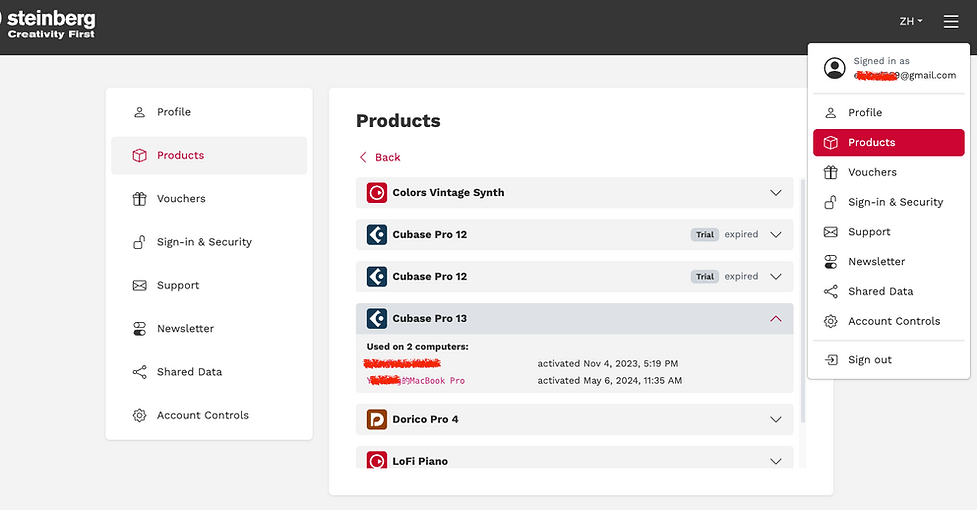Click Trial badge on second Cubase Pro 12

705,276
